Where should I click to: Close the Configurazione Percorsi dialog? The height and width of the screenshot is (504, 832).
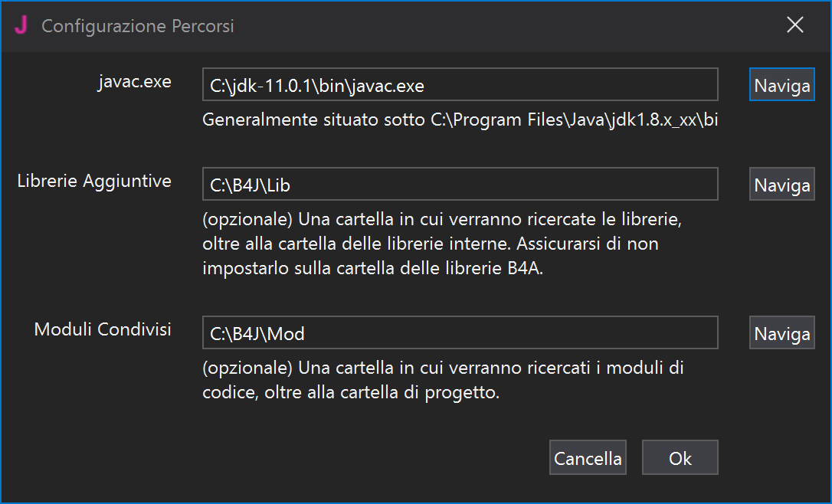tap(795, 25)
